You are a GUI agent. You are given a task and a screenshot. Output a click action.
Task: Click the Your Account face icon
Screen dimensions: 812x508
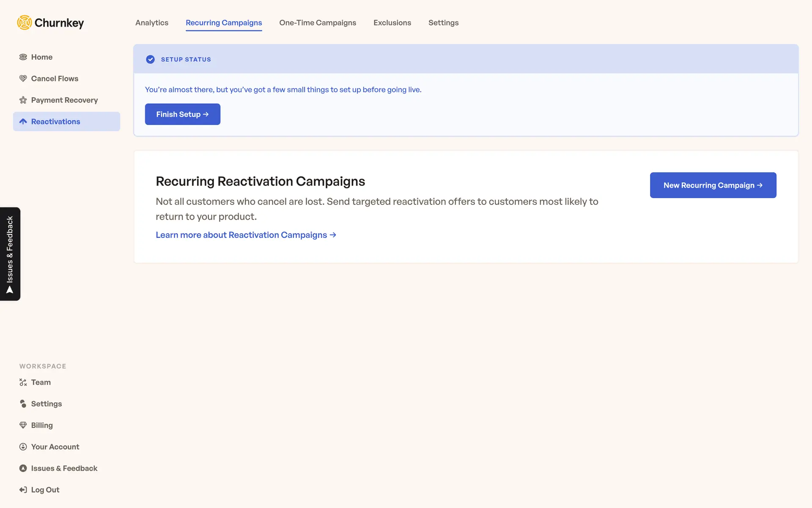23,447
